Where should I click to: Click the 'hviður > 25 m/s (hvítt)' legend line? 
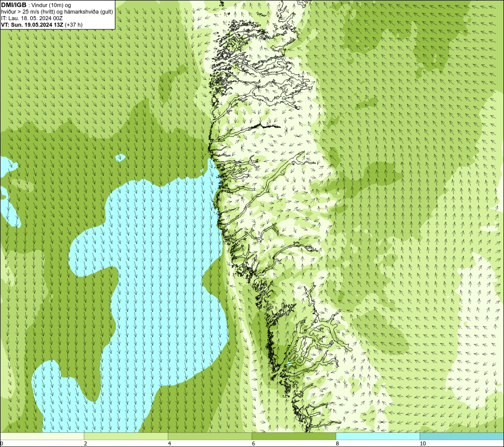point(57,12)
